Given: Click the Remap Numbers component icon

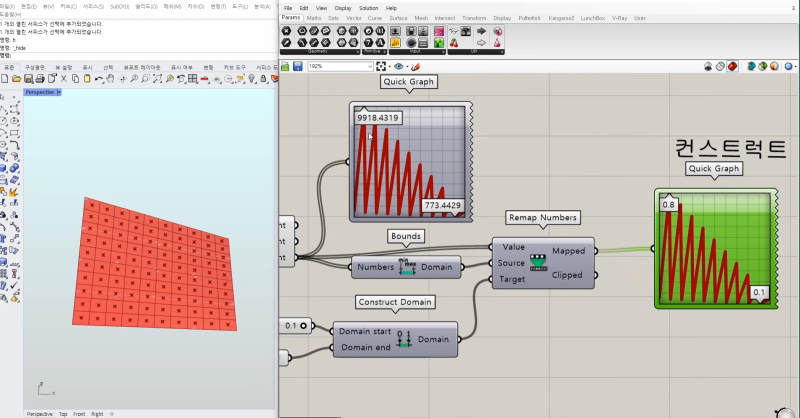Looking at the screenshot, I should coord(538,262).
